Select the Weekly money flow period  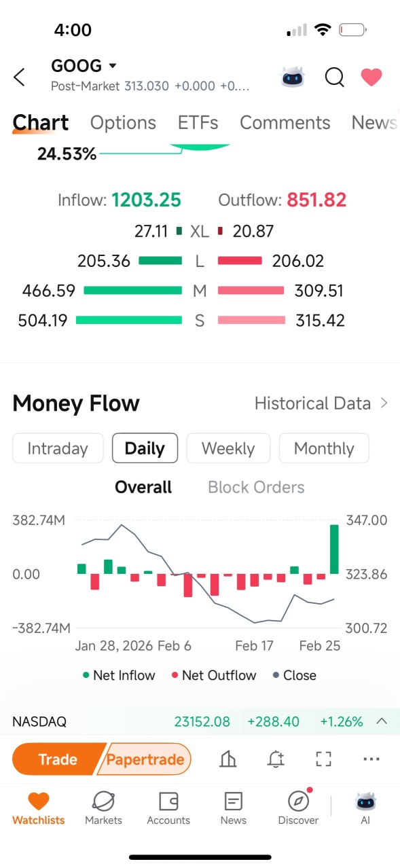pos(228,448)
